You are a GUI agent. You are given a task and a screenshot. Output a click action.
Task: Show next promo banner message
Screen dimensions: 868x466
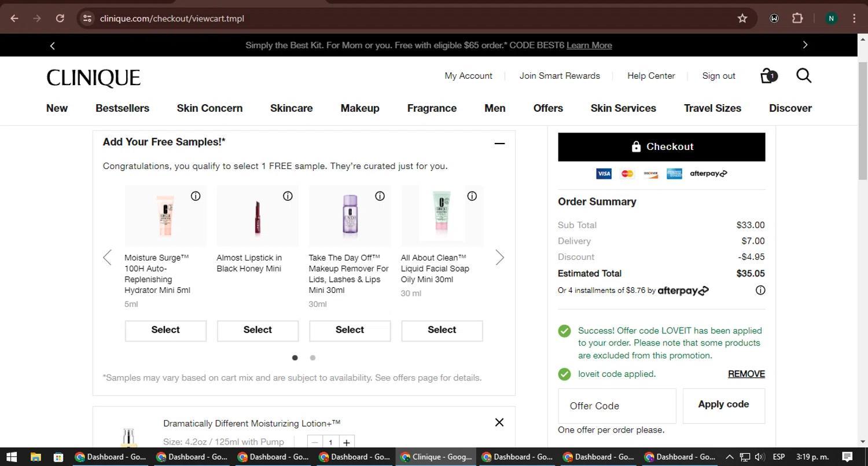(805, 45)
